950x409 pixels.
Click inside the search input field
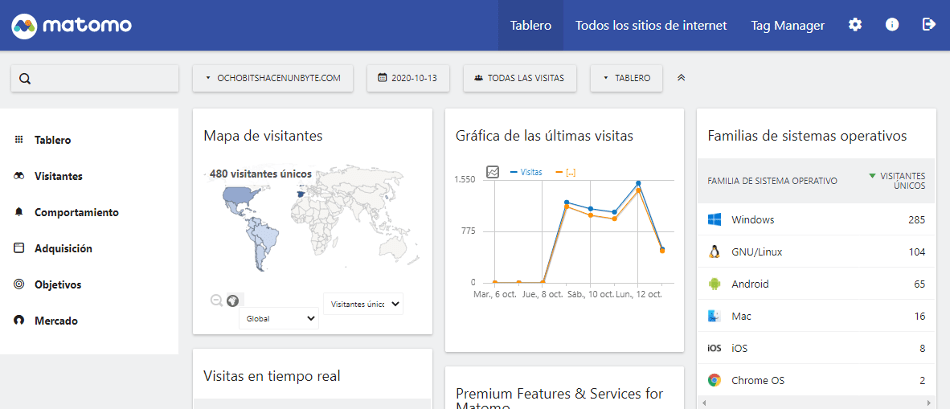tap(95, 78)
